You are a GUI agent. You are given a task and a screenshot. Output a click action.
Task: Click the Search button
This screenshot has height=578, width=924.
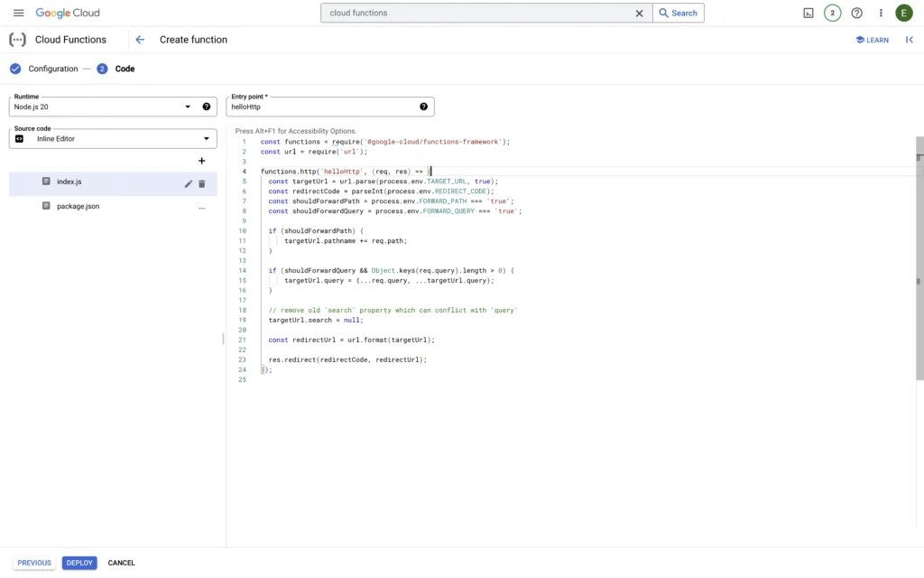679,13
